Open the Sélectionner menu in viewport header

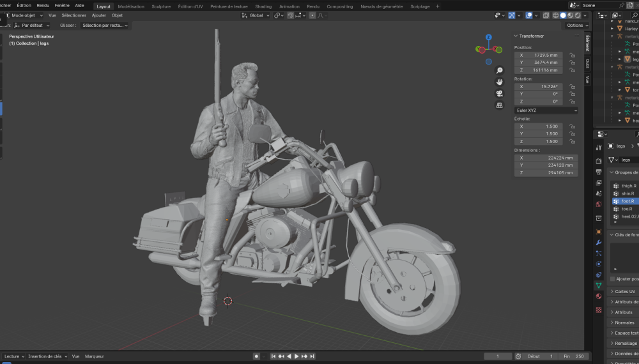pos(73,15)
